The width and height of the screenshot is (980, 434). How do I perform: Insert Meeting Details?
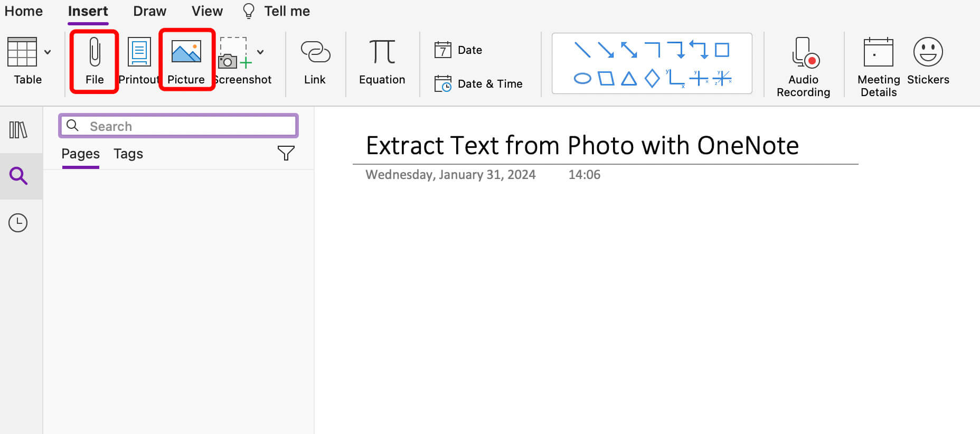879,67
